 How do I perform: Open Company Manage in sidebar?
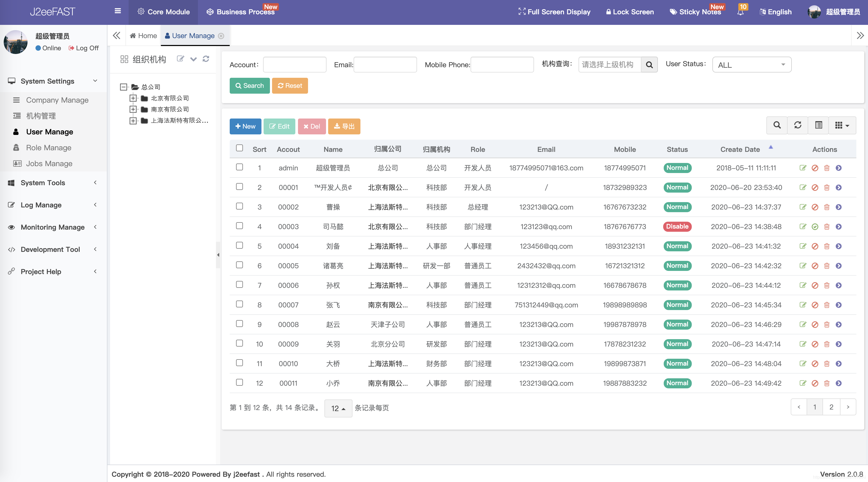pyautogui.click(x=57, y=100)
